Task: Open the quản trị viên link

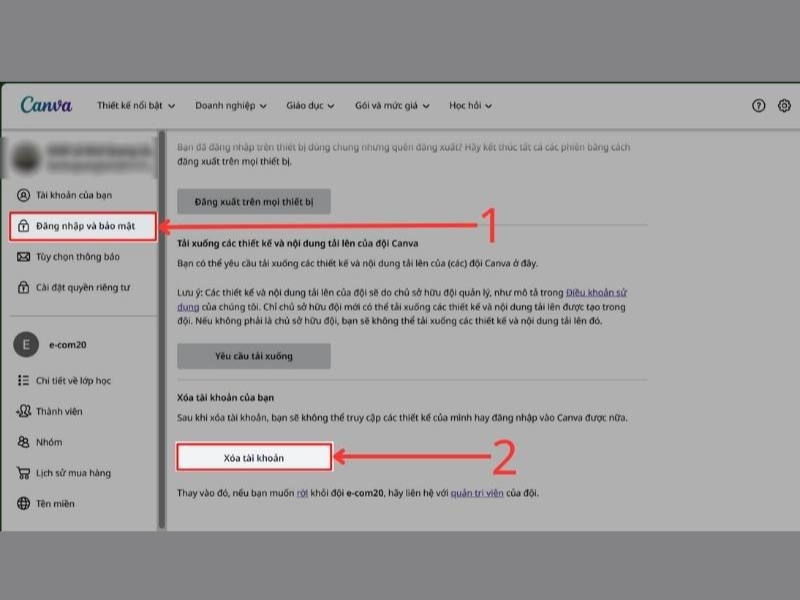Action: coord(478,493)
